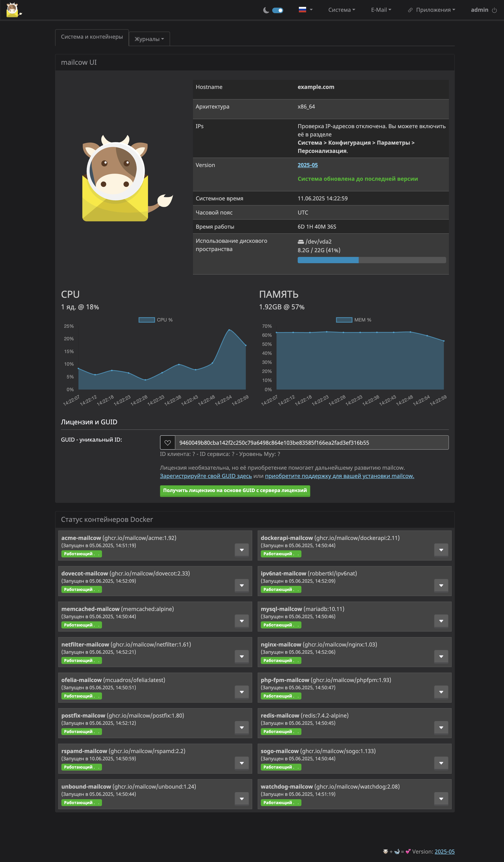Click the moon dark mode icon
Viewport: 504px width, 862px height.
(266, 10)
